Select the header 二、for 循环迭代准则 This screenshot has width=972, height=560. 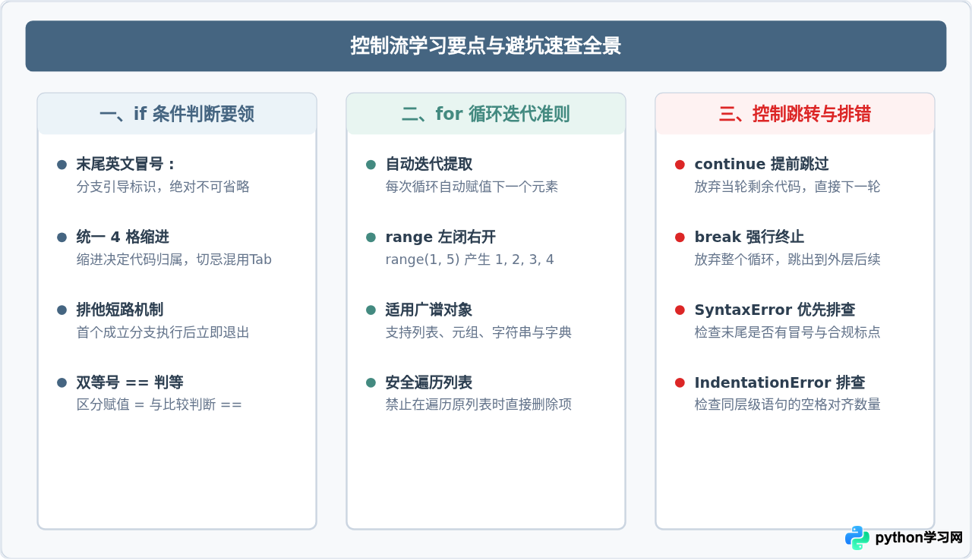[486, 114]
